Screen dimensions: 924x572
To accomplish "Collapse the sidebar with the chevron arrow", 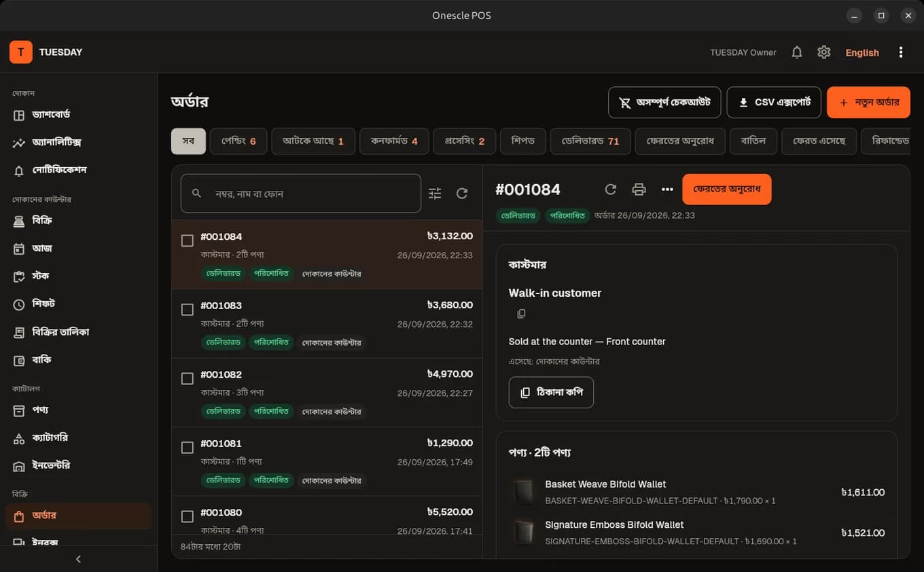I will coord(78,559).
